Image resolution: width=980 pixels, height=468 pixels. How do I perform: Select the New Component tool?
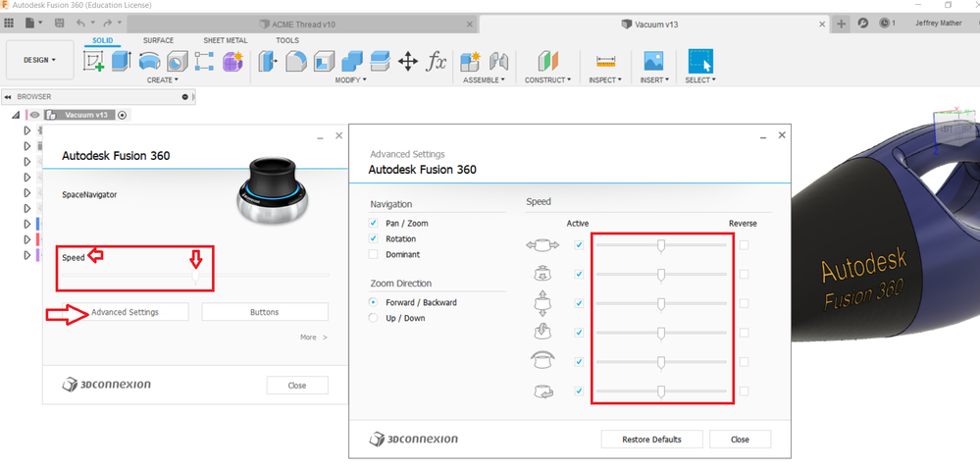[x=469, y=61]
